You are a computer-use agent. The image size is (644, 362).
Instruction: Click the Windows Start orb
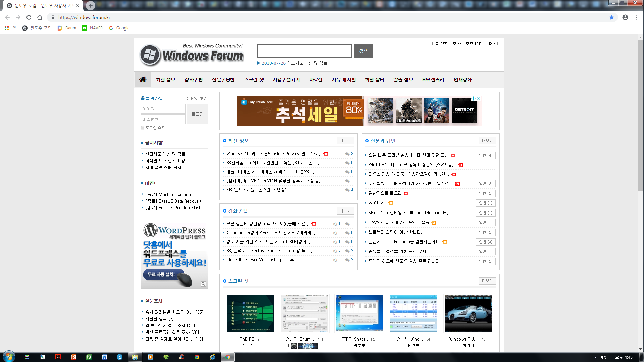tap(9, 357)
